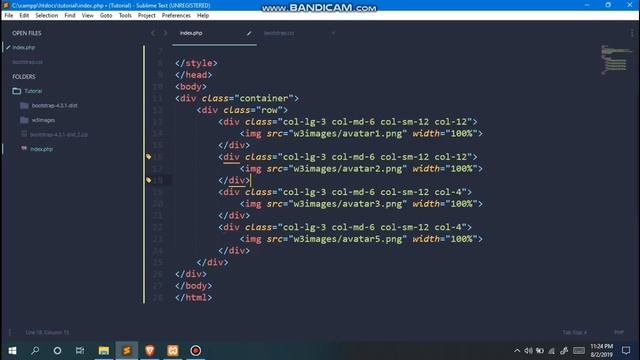Open the Find menu
Image resolution: width=640 pixels, height=360 pixels.
pyautogui.click(x=70, y=16)
